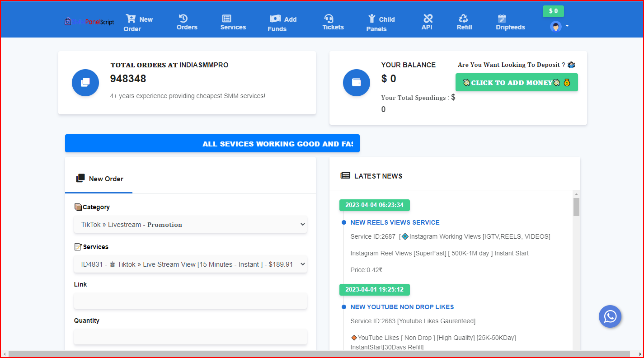Screen dimensions: 644x358
Task: Click the Tickets headset icon
Action: point(329,19)
